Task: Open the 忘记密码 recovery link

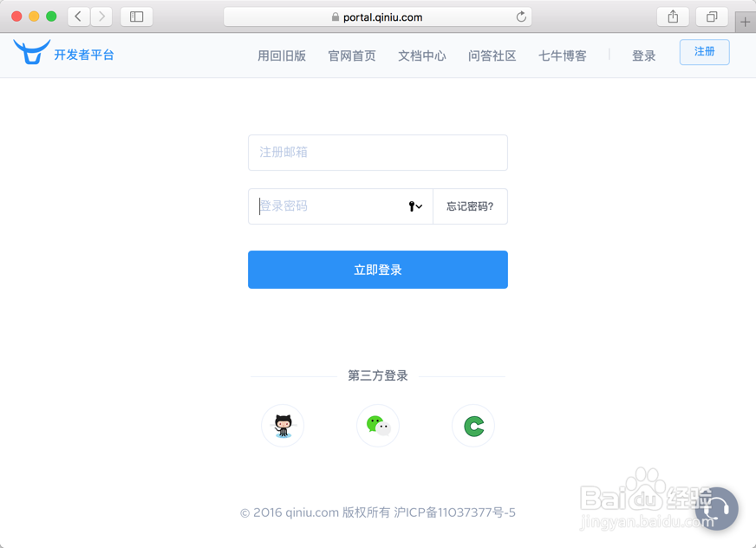Action: (x=470, y=206)
